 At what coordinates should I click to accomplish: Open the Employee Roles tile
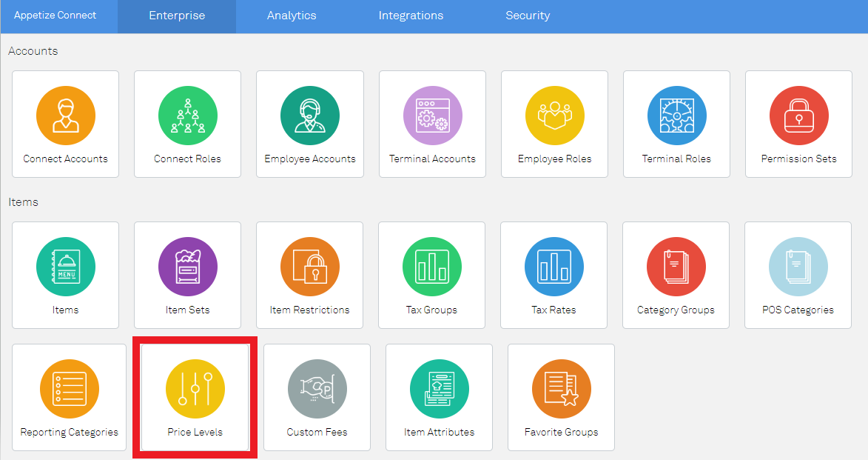pos(554,124)
